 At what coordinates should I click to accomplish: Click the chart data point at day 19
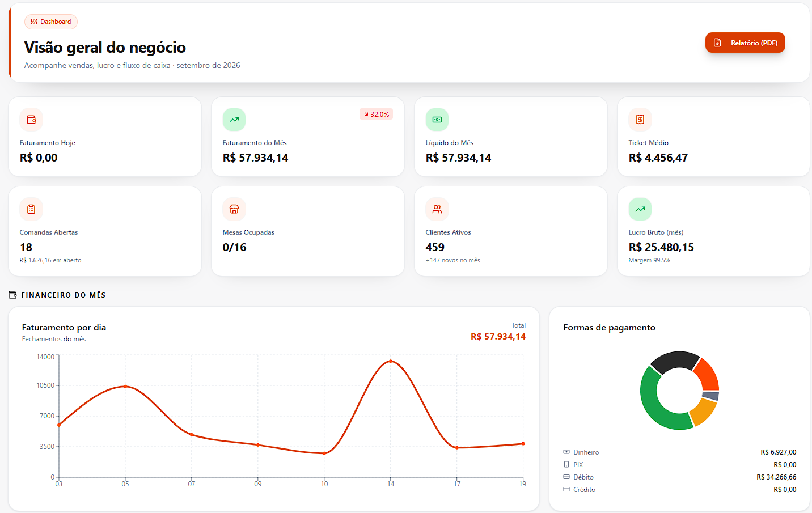tap(523, 444)
